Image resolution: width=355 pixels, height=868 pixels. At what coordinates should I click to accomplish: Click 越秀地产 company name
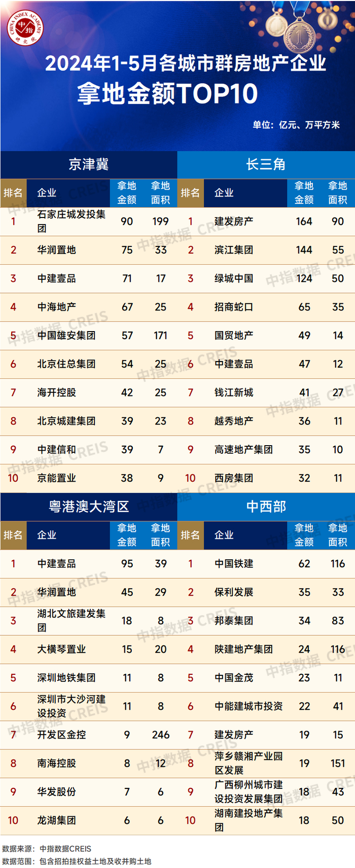pyautogui.click(x=234, y=421)
